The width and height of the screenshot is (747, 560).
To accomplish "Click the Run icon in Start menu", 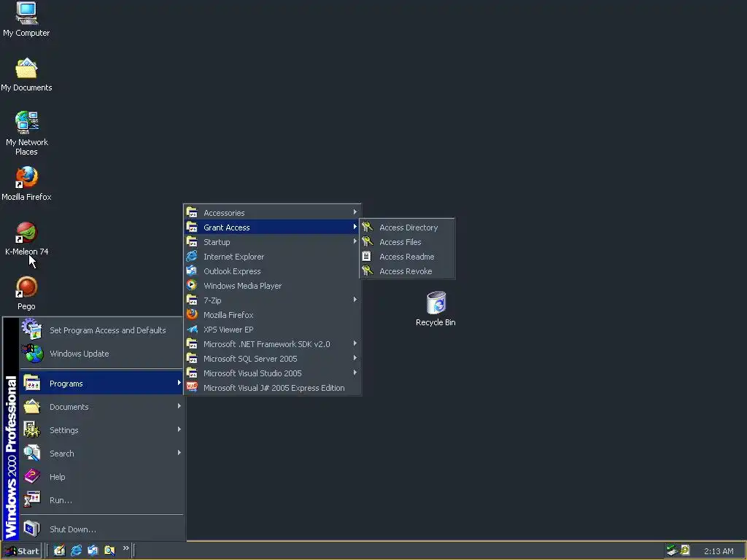I will [x=32, y=499].
